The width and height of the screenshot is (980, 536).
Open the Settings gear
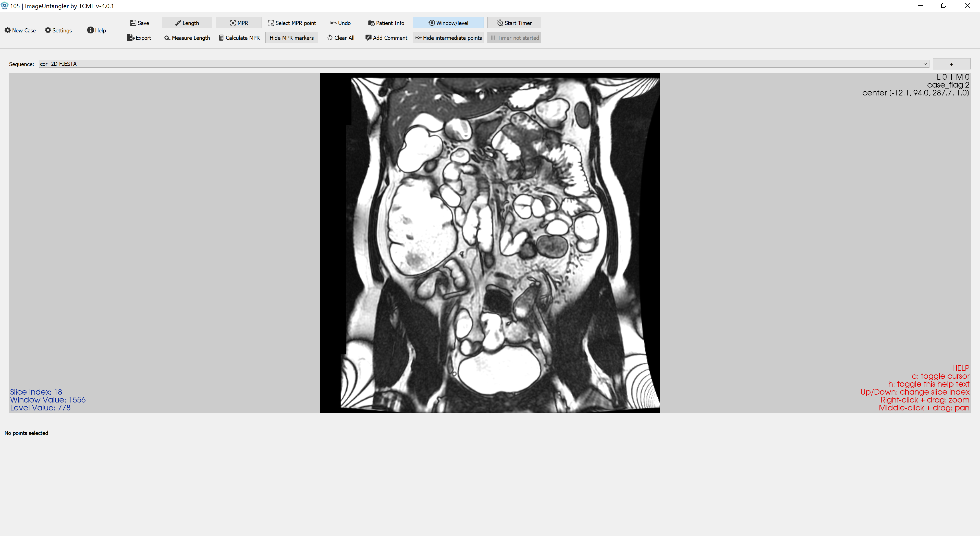click(x=58, y=30)
